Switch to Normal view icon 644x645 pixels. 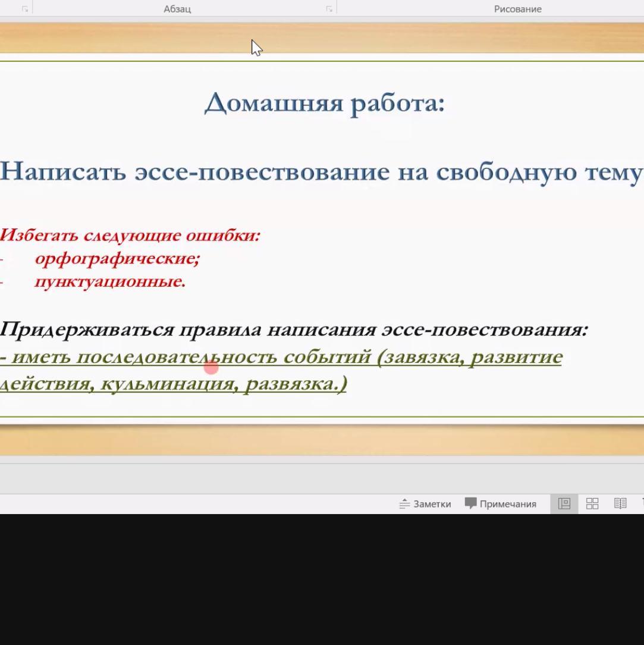pos(564,503)
